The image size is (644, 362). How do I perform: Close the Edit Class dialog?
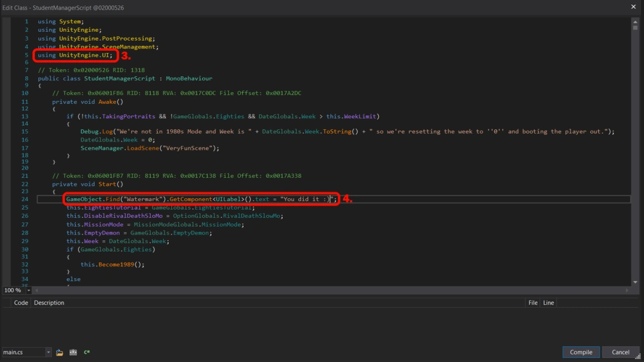633,6
